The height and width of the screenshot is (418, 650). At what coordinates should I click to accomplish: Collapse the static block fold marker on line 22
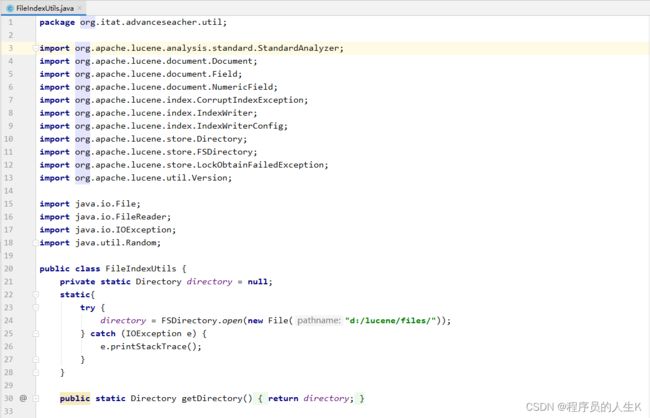coord(35,294)
